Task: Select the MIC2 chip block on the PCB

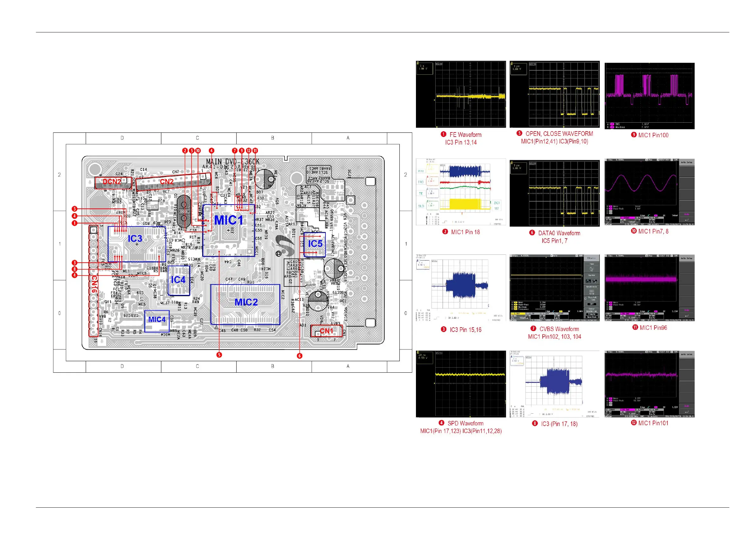Action: click(x=245, y=305)
